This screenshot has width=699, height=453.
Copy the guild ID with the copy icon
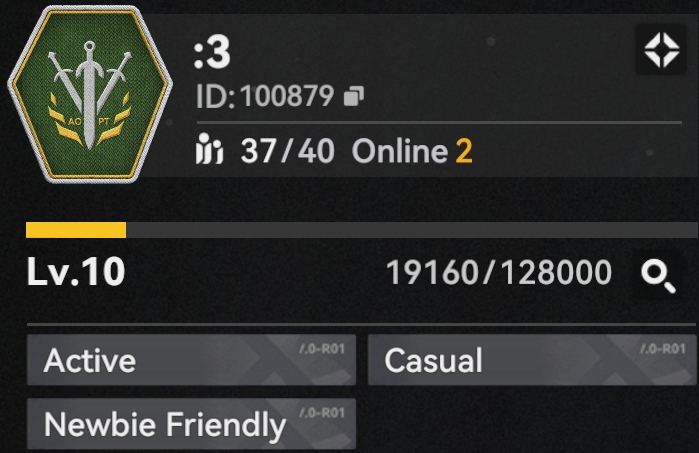click(354, 96)
